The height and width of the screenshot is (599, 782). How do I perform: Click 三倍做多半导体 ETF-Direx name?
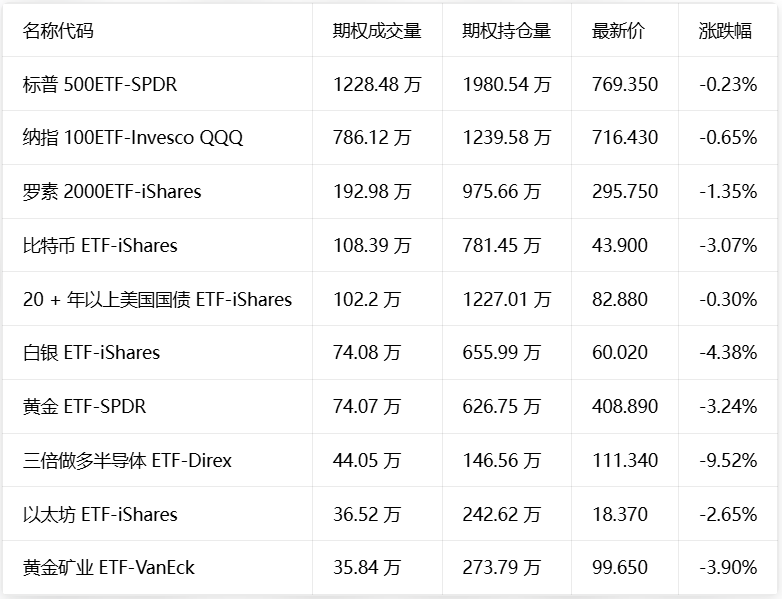(x=127, y=460)
